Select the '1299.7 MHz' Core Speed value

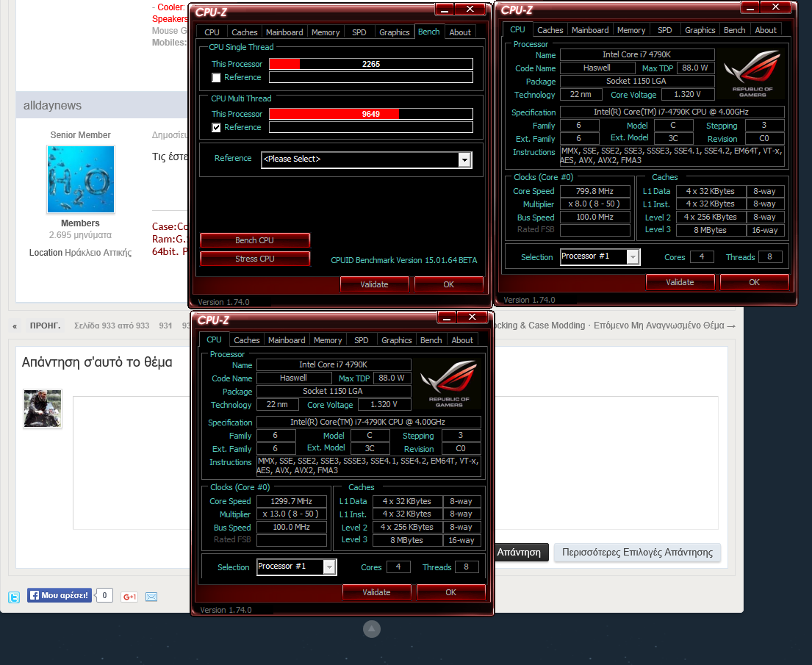coord(292,501)
